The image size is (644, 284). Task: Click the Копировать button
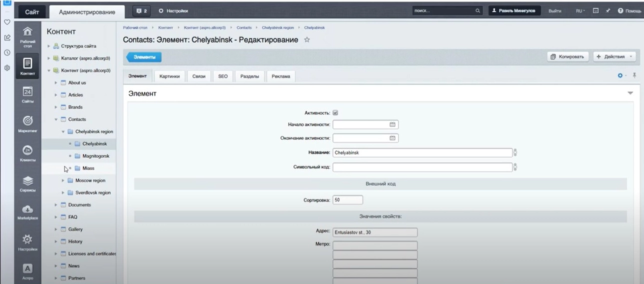pos(567,57)
